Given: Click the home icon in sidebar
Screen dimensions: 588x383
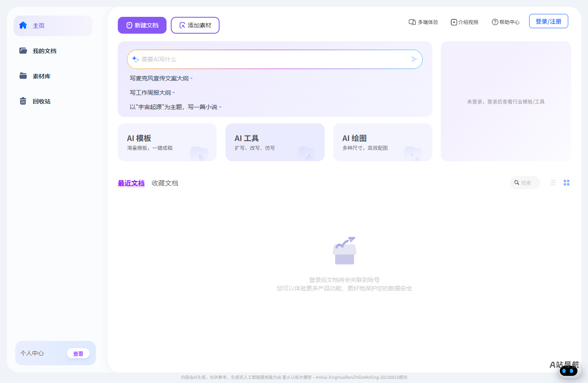Looking at the screenshot, I should (x=23, y=25).
